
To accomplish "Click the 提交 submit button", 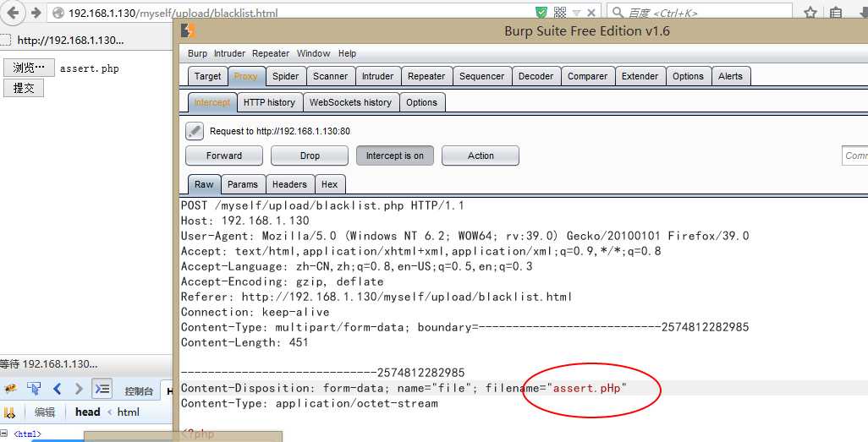I will point(23,88).
